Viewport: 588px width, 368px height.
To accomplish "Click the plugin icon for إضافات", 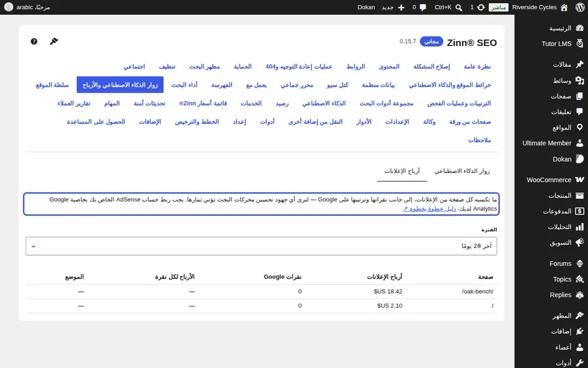I will (x=579, y=331).
